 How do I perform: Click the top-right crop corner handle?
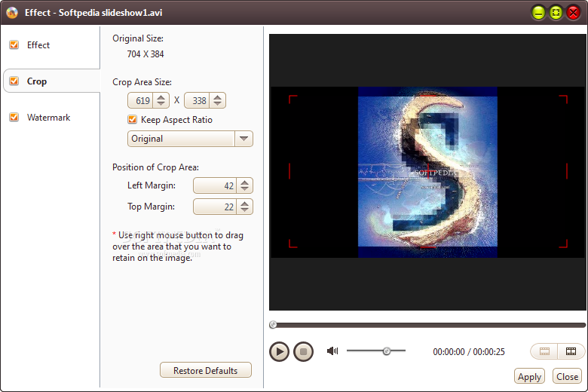point(563,99)
